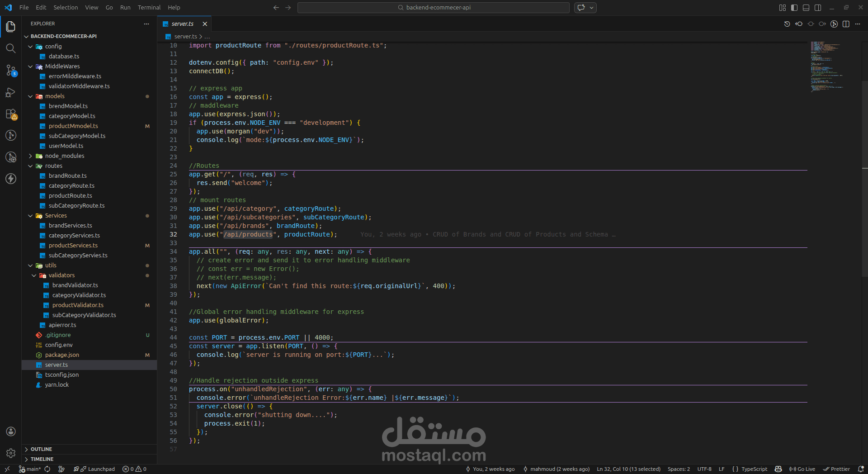This screenshot has height=474, width=868.
Task: Open the Accounts menu icon
Action: pos(11,431)
